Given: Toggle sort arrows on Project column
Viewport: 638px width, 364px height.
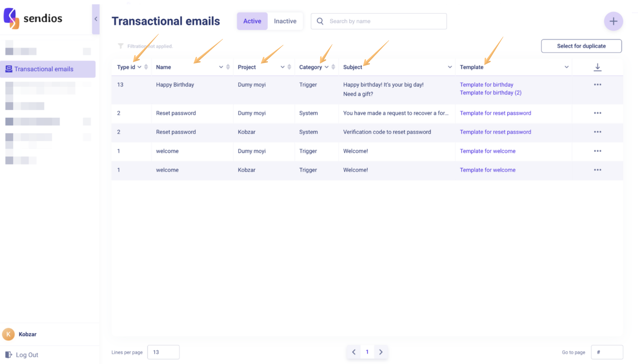Looking at the screenshot, I should tap(289, 67).
